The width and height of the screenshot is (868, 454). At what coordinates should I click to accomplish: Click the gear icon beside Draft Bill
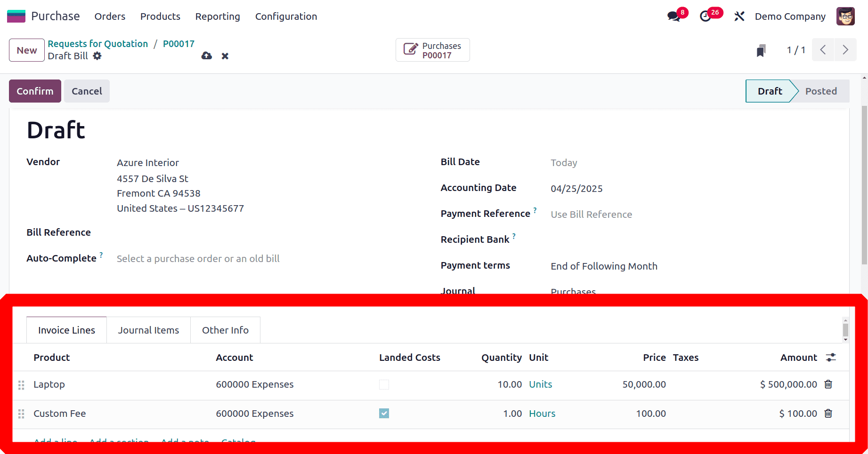[97, 56]
